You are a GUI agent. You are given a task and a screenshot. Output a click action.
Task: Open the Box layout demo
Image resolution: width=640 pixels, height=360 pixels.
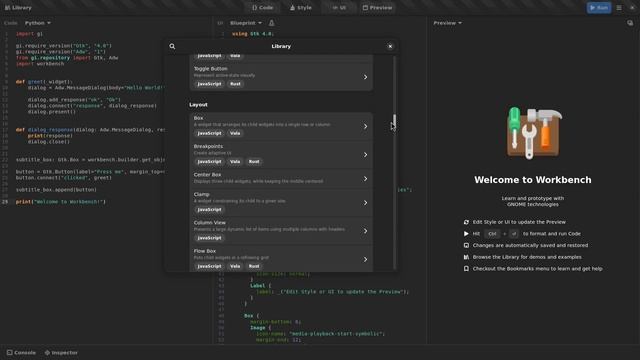click(x=281, y=127)
